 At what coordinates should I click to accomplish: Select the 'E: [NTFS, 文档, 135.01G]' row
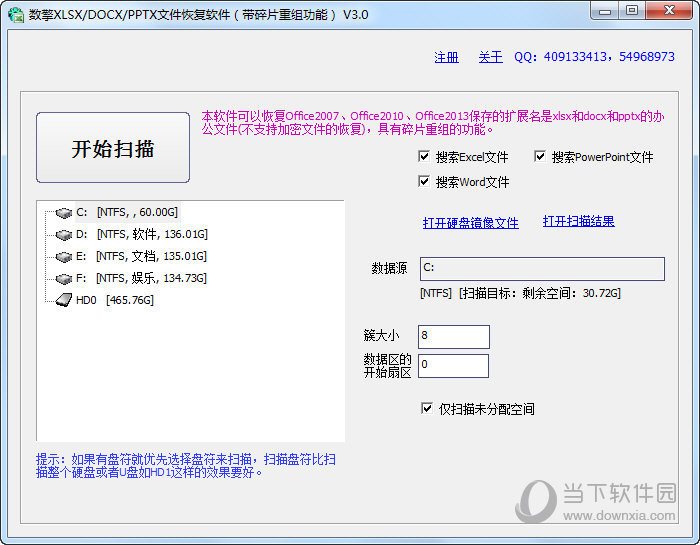point(141,256)
